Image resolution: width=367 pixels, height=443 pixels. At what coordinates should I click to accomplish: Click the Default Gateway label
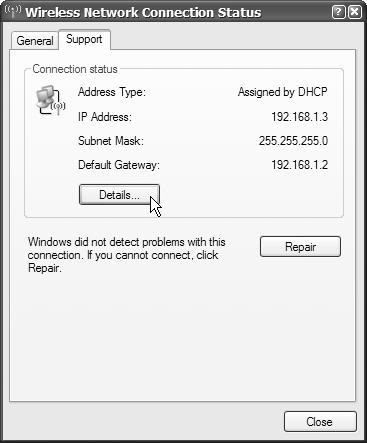point(119,165)
